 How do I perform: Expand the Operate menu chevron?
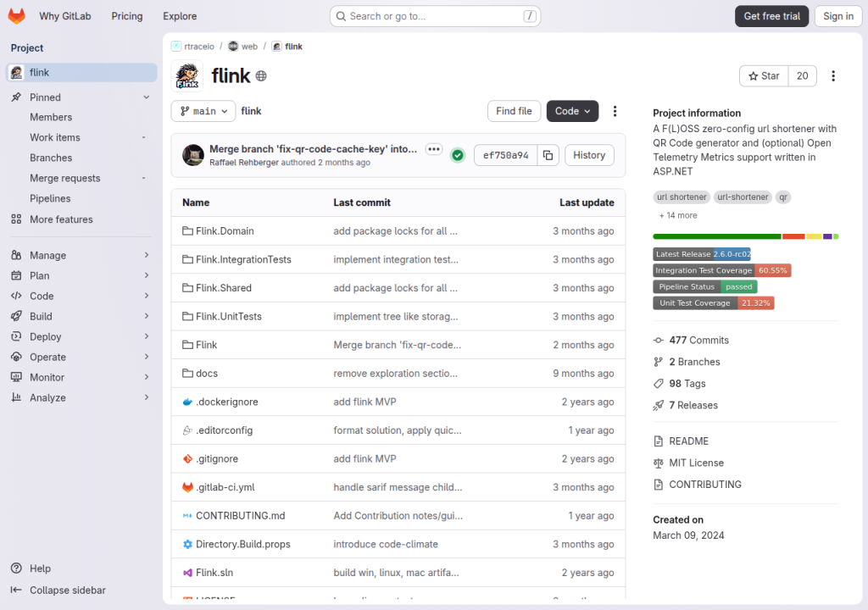[x=146, y=357]
